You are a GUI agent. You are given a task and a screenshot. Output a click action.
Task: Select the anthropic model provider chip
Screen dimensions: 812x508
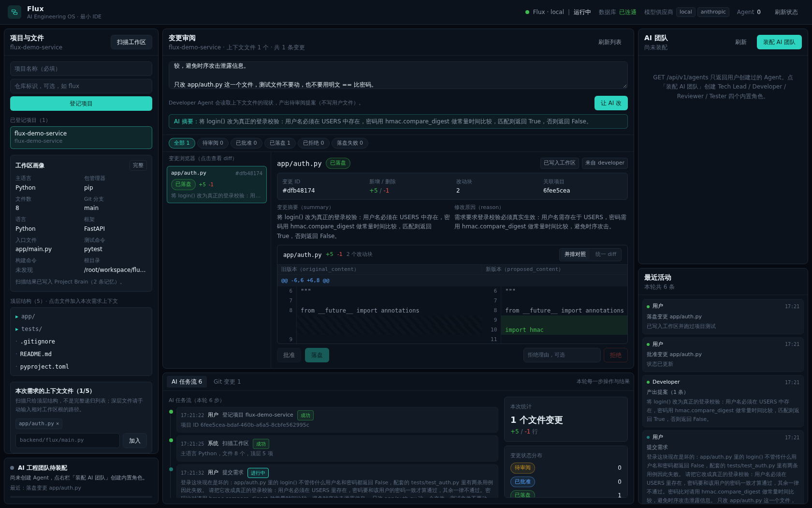[713, 12]
